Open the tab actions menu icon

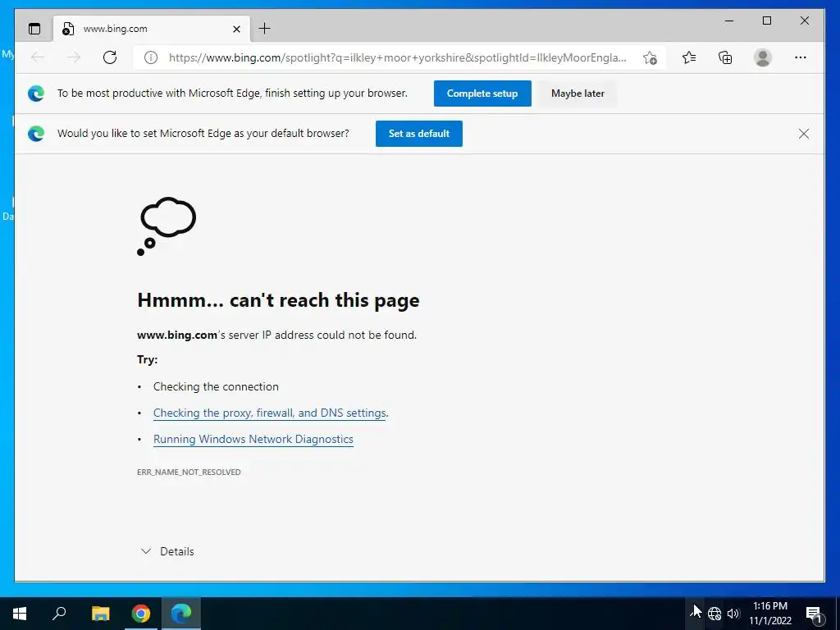34,29
